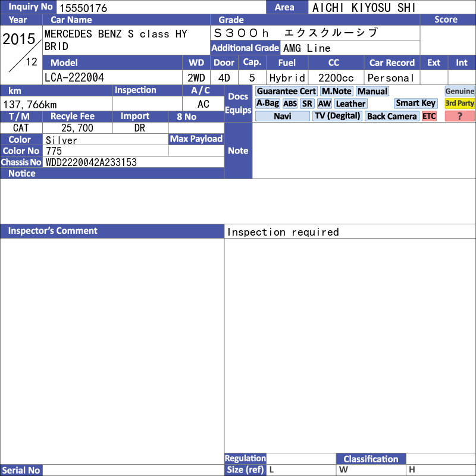Click the empty Serial No field
476x476 pixels.
133,470
